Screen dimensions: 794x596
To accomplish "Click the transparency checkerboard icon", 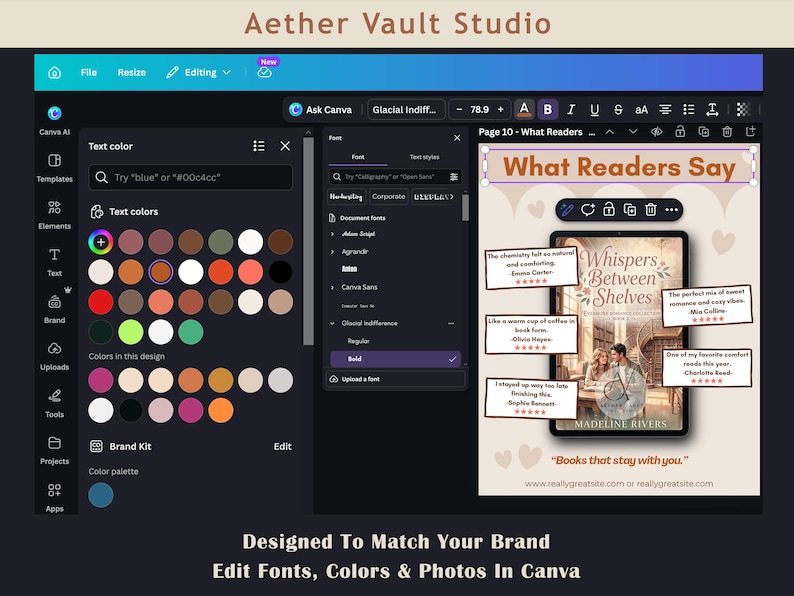I will pos(743,109).
